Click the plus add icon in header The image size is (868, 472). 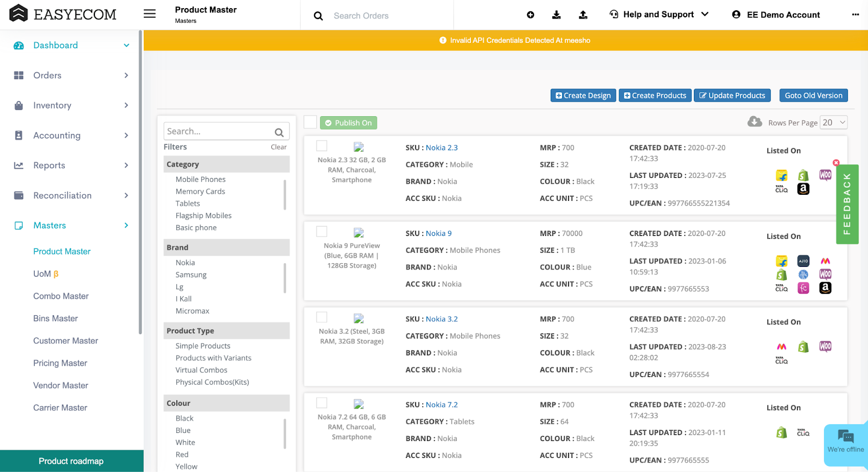tap(531, 15)
